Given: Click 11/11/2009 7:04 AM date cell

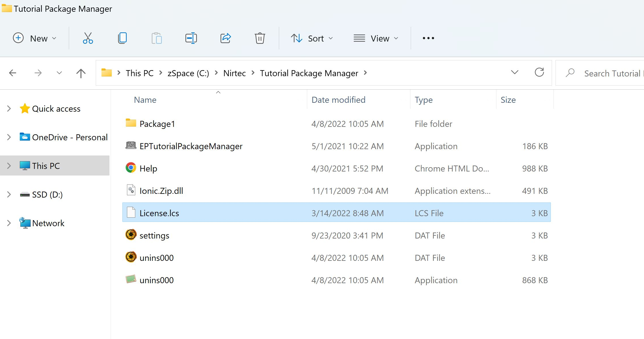Looking at the screenshot, I should click(x=350, y=191).
